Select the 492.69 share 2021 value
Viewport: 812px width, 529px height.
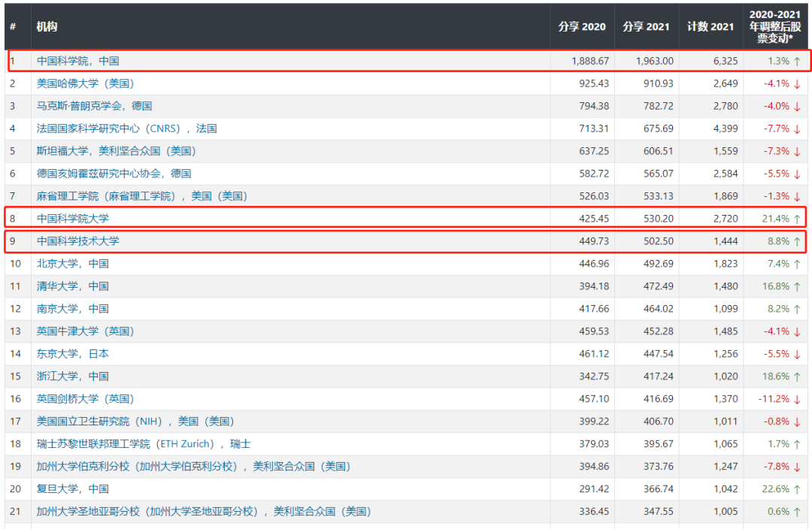tap(659, 264)
